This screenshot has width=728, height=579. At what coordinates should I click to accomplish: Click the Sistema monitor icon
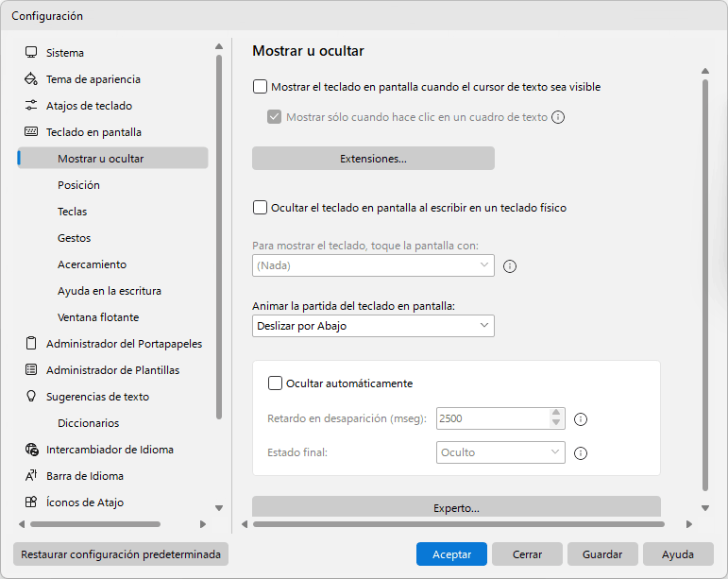click(x=31, y=52)
